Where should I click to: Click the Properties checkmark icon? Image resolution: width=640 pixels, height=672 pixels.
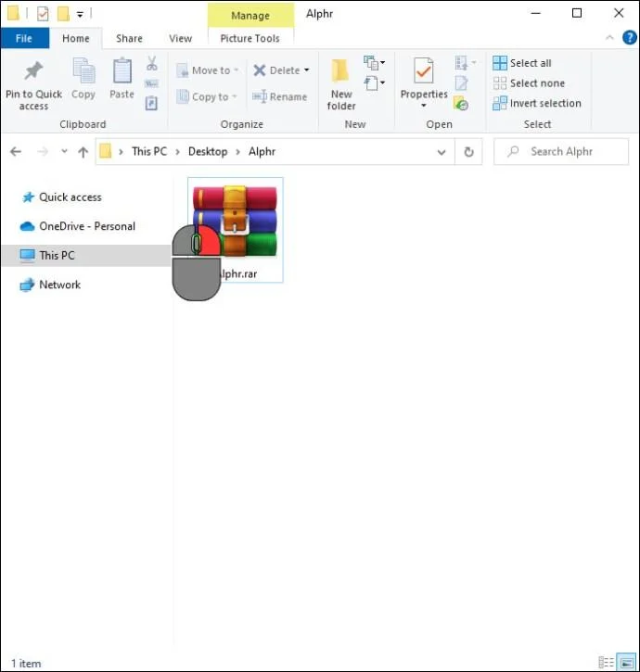pos(423,70)
